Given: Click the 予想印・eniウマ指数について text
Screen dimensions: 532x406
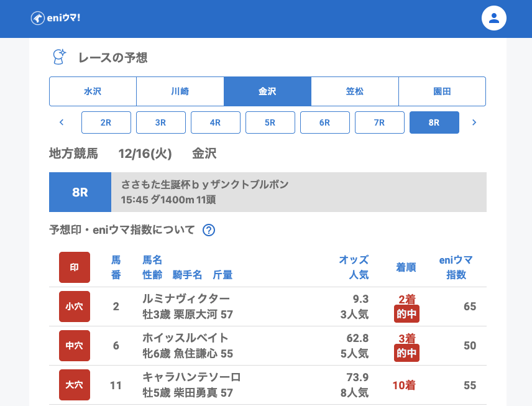Looking at the screenshot, I should point(122,230).
